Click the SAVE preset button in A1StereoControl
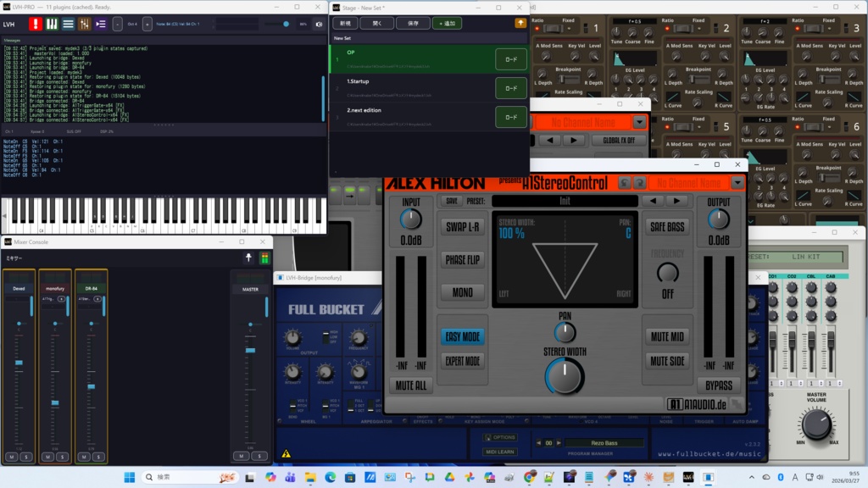 (x=452, y=201)
